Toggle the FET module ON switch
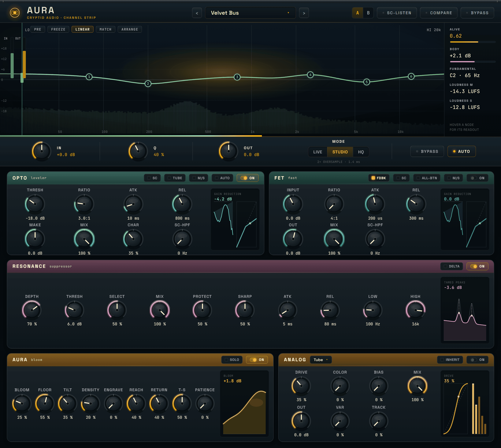This screenshot has width=501, height=448. pyautogui.click(x=477, y=178)
